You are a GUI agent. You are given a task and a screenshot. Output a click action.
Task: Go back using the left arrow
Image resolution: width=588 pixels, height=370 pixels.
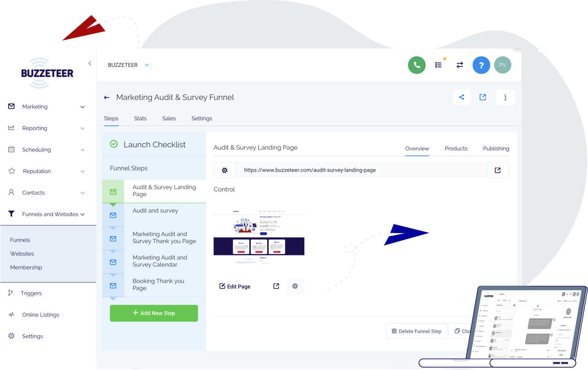(x=107, y=97)
